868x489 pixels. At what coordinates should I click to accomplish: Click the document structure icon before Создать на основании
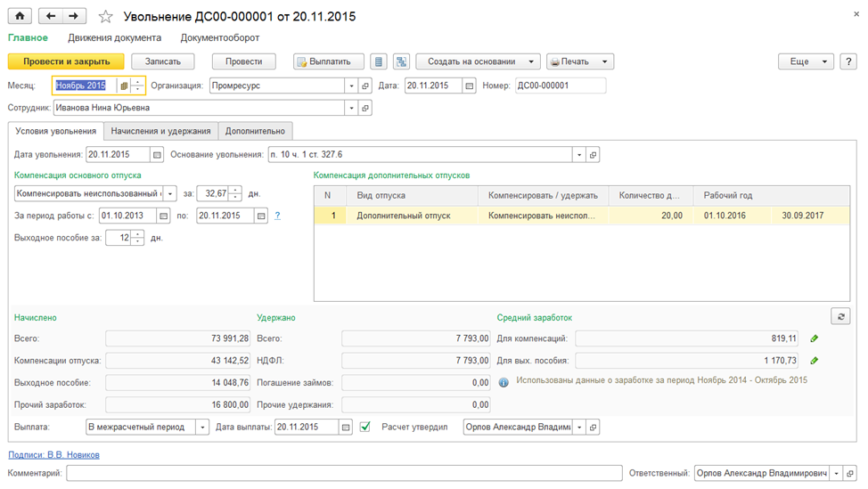click(401, 61)
